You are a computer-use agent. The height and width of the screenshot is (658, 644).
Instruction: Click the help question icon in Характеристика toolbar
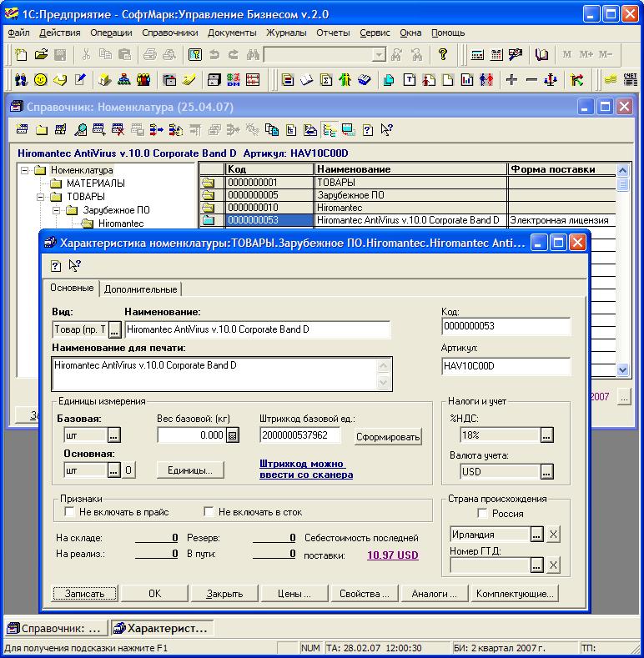click(x=55, y=266)
